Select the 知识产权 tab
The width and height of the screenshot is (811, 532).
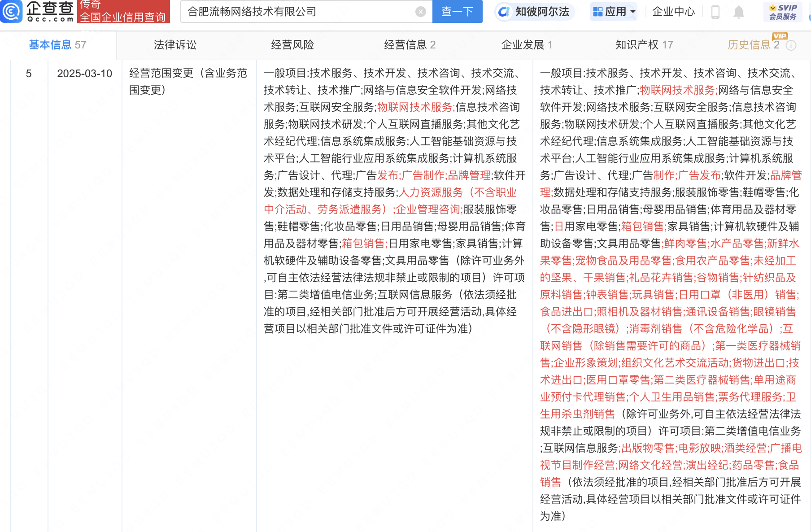tap(644, 45)
